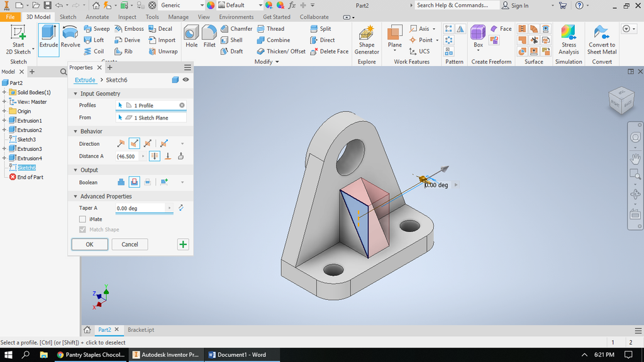This screenshot has width=644, height=362.
Task: Select the Cut boolean option
Action: [134, 182]
